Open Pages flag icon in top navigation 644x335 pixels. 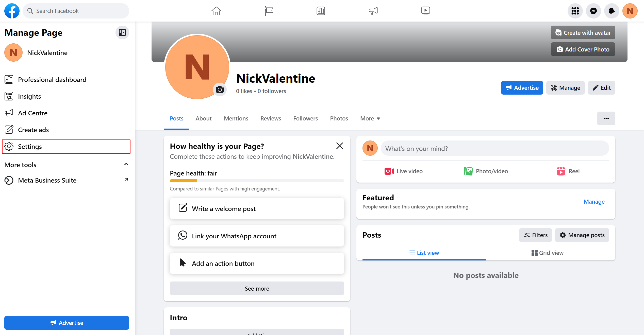click(x=269, y=11)
